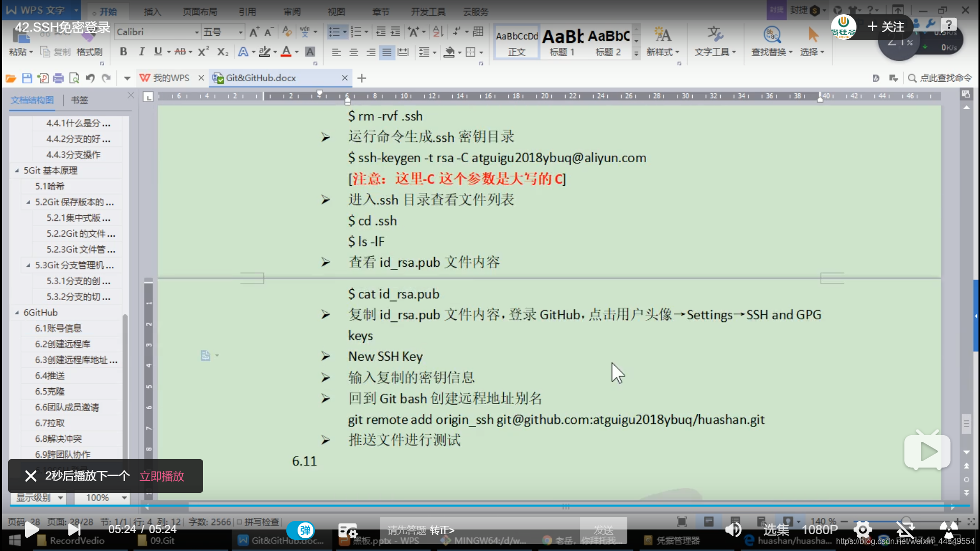Click the + 关注 follow button
980x551 pixels.
point(886,27)
